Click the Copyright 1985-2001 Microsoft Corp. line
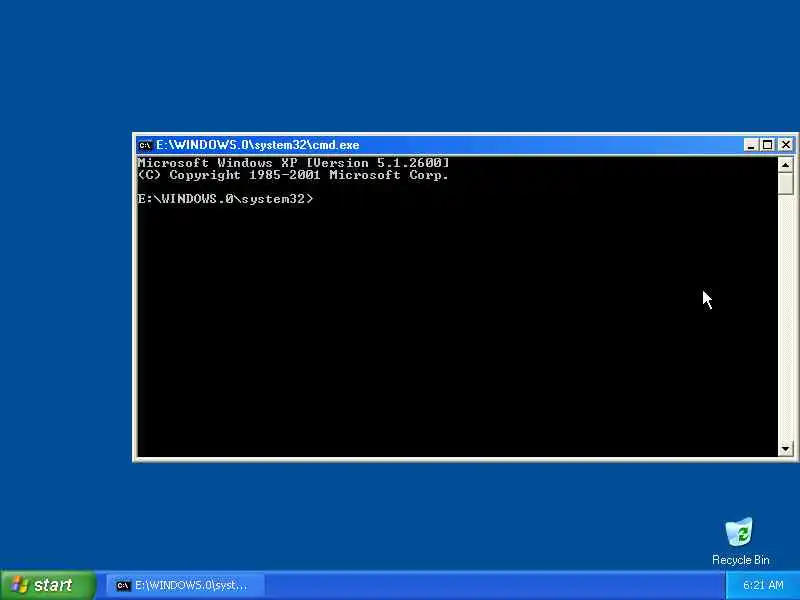800x600 pixels. [293, 175]
